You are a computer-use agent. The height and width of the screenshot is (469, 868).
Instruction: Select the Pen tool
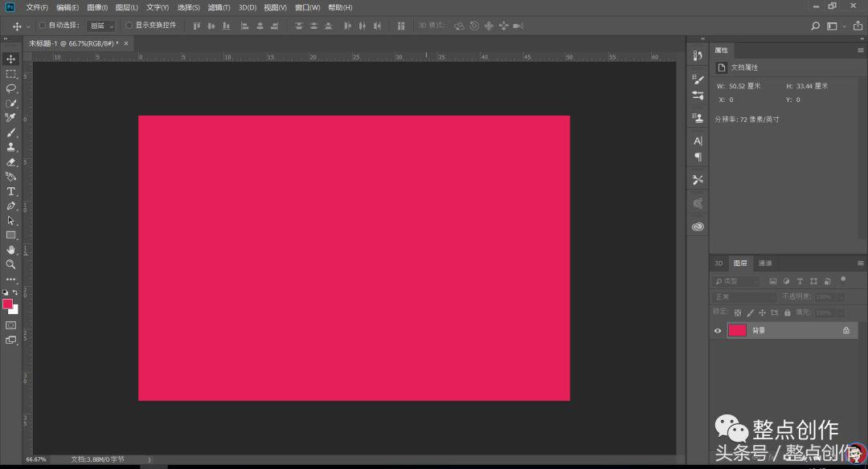pyautogui.click(x=10, y=206)
